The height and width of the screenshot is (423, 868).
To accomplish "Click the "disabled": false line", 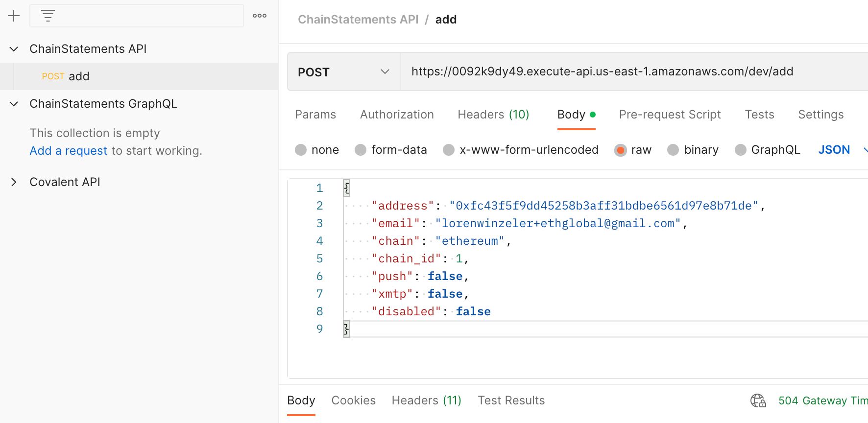I will point(431,311).
